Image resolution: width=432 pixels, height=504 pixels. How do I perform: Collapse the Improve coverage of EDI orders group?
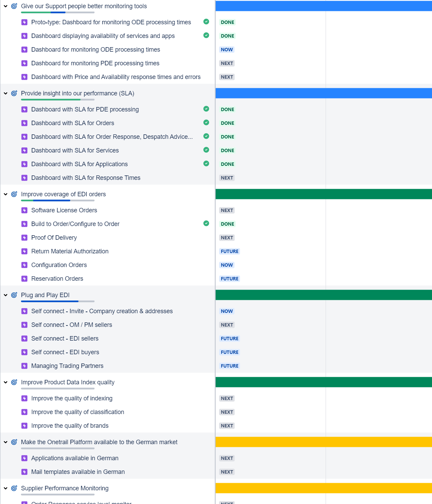pos(5,194)
